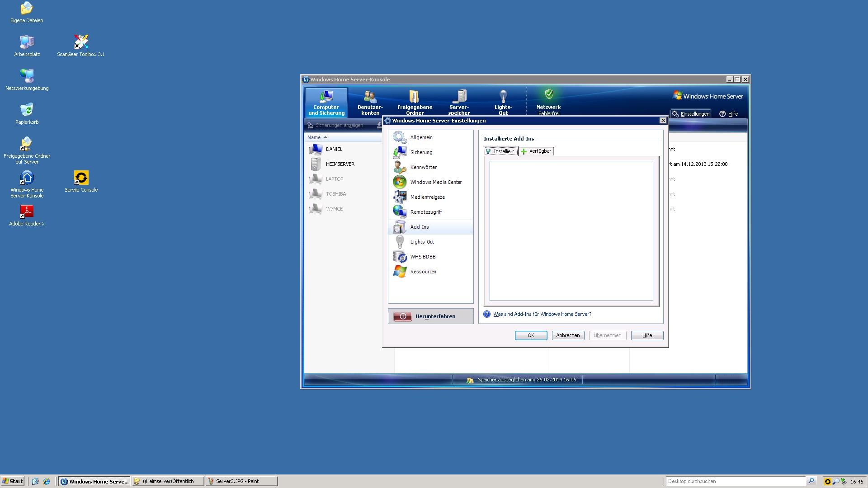Click the help icon beside Add-Ins link
Viewport: 868px width, 488px height.
(487, 314)
